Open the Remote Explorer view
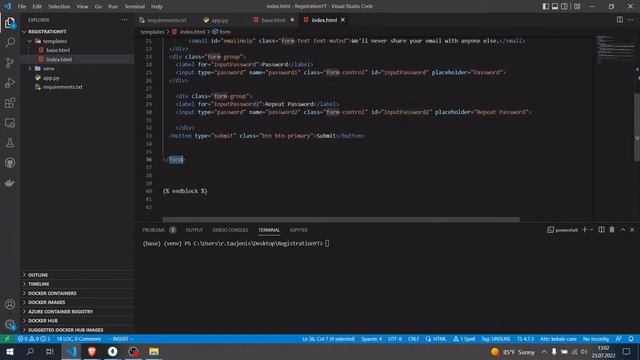The image size is (640, 360). (x=10, y=122)
